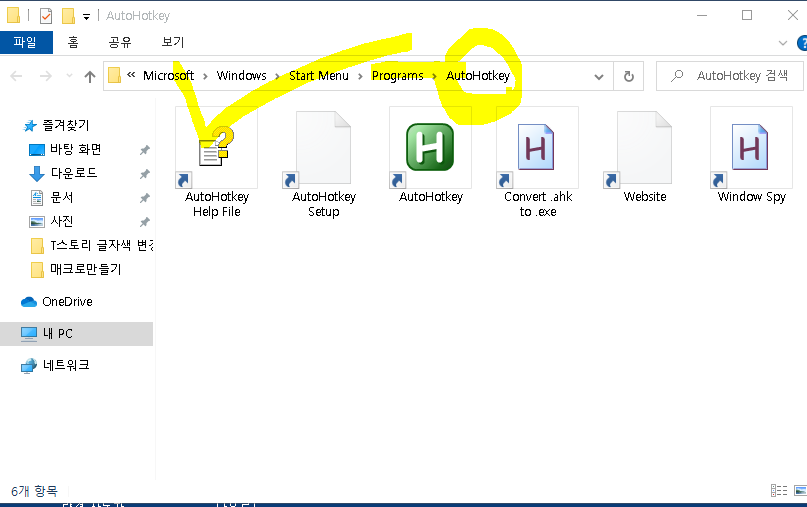This screenshot has width=807, height=507.
Task: Select the Convert .ahk to .exe shortcut
Action: tap(537, 162)
